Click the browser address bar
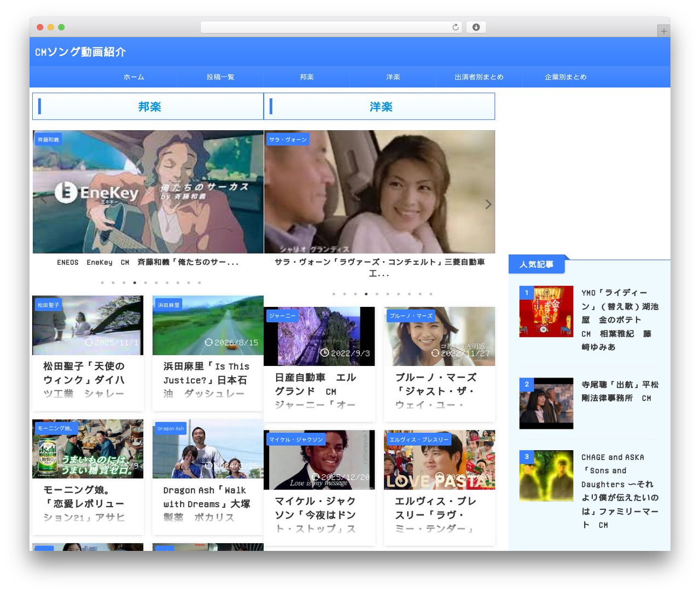This screenshot has width=700, height=593. (x=331, y=27)
